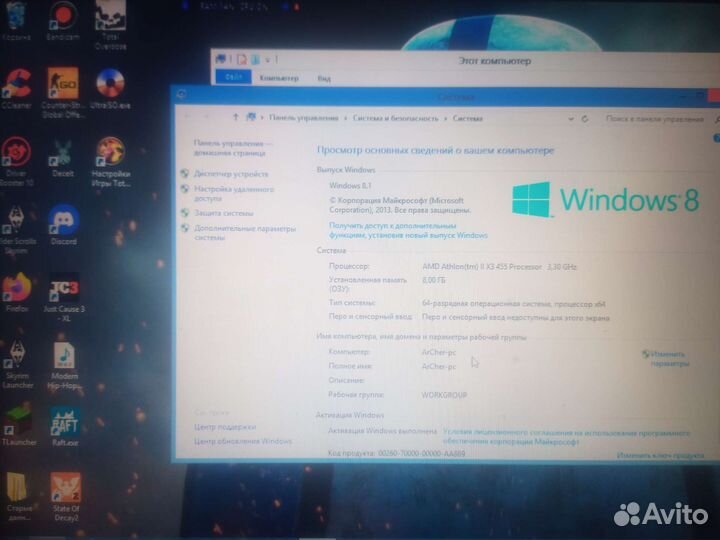Expand the address bar history dropdown arrow

click(571, 118)
